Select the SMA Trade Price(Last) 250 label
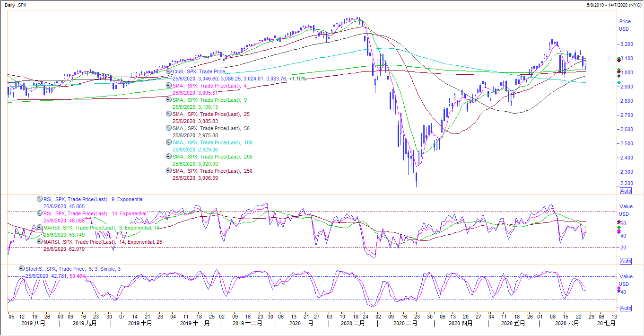Image resolution: width=644 pixels, height=336 pixels. [212, 171]
